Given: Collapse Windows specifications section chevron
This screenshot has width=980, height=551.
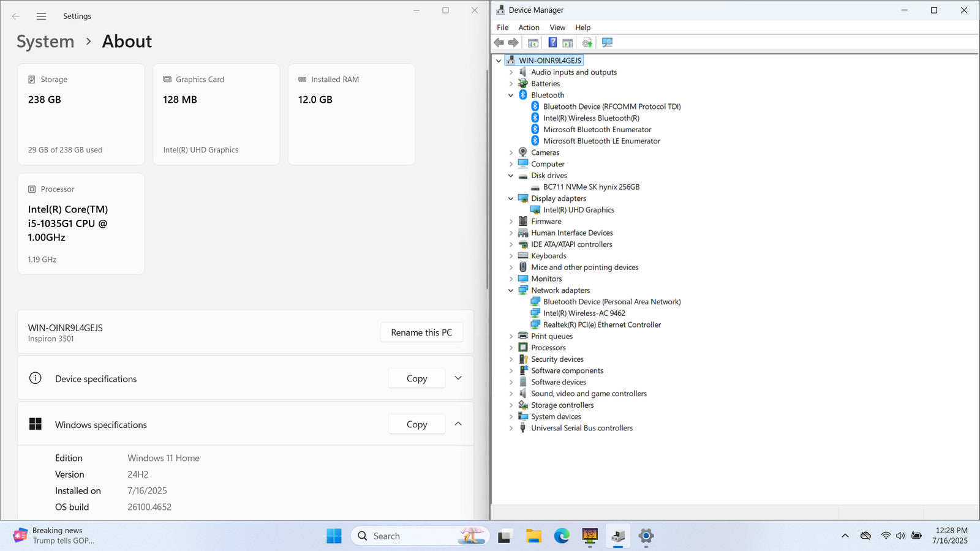Looking at the screenshot, I should tap(458, 424).
